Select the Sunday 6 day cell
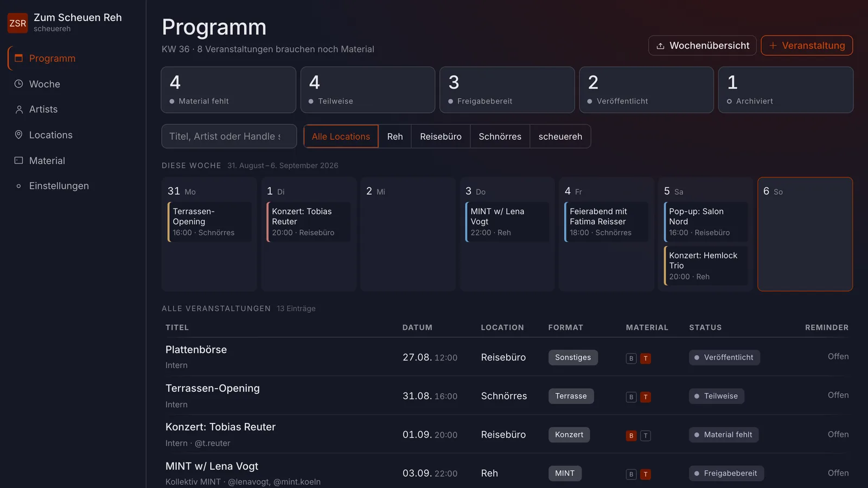 [x=805, y=234]
